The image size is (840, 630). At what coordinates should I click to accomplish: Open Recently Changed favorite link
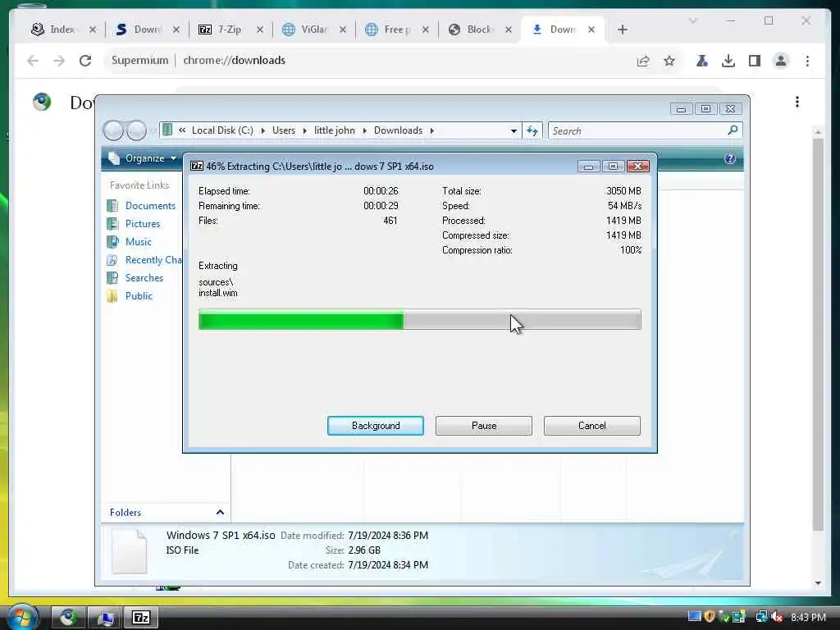[153, 260]
